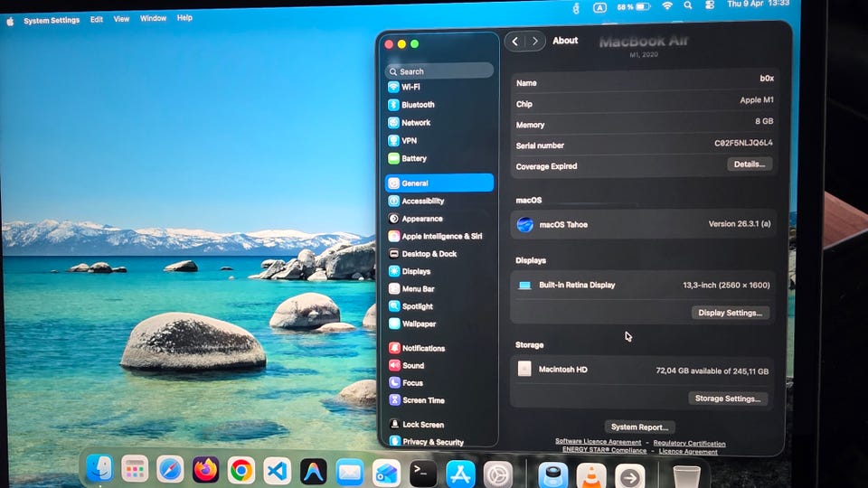Viewport: 868px width, 488px height.
Task: Open Lock Screen settings
Action: 422,424
